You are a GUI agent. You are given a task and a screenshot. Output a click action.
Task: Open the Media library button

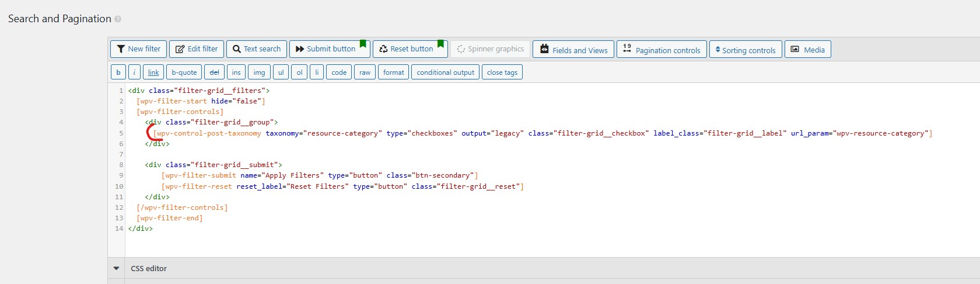(x=807, y=50)
